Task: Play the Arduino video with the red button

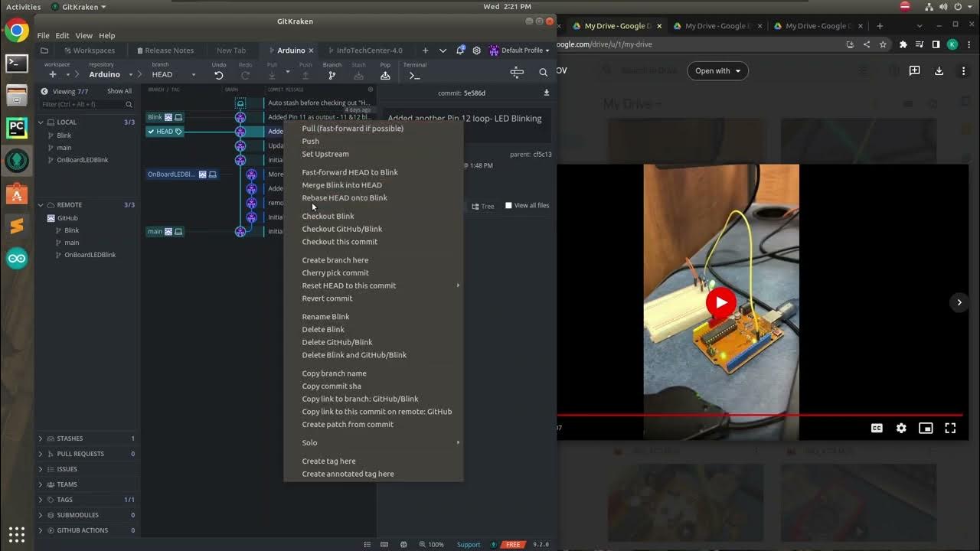Action: click(x=720, y=302)
